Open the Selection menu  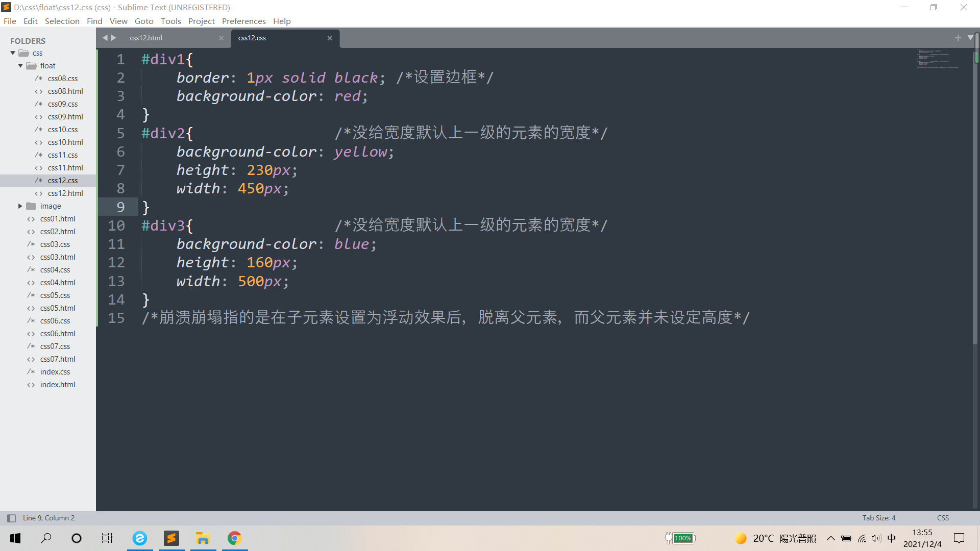(x=62, y=21)
